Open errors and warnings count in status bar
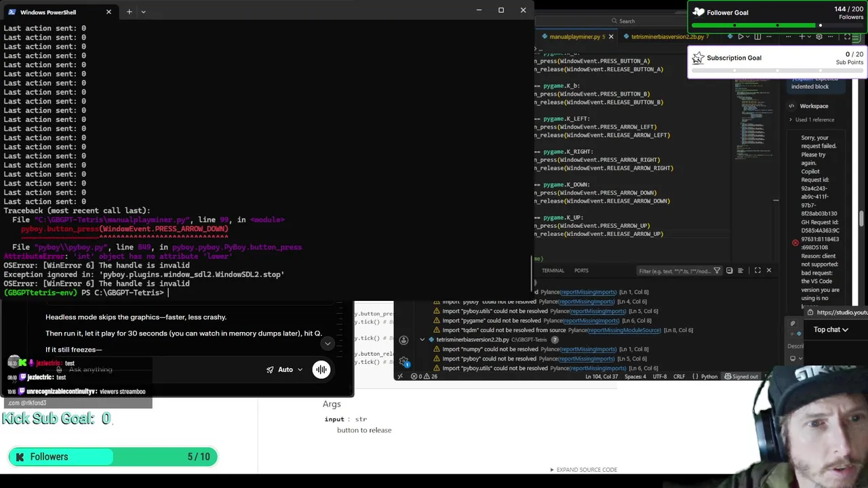868x488 pixels. pos(425,376)
